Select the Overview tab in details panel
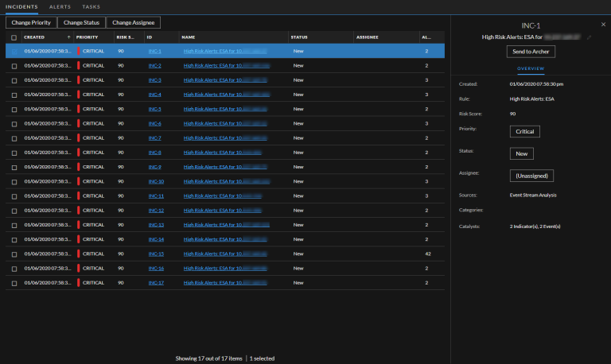The image size is (611, 364). tap(530, 68)
